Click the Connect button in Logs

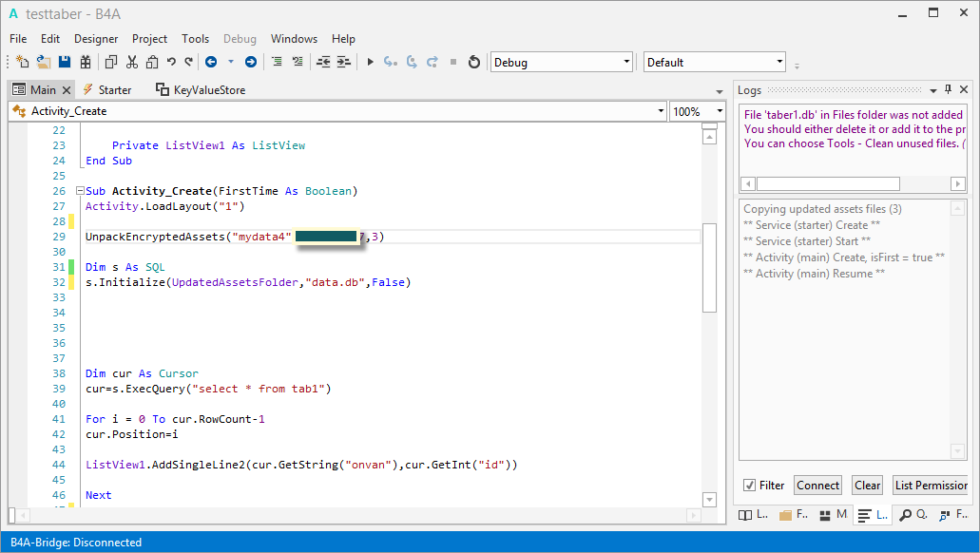pos(817,486)
